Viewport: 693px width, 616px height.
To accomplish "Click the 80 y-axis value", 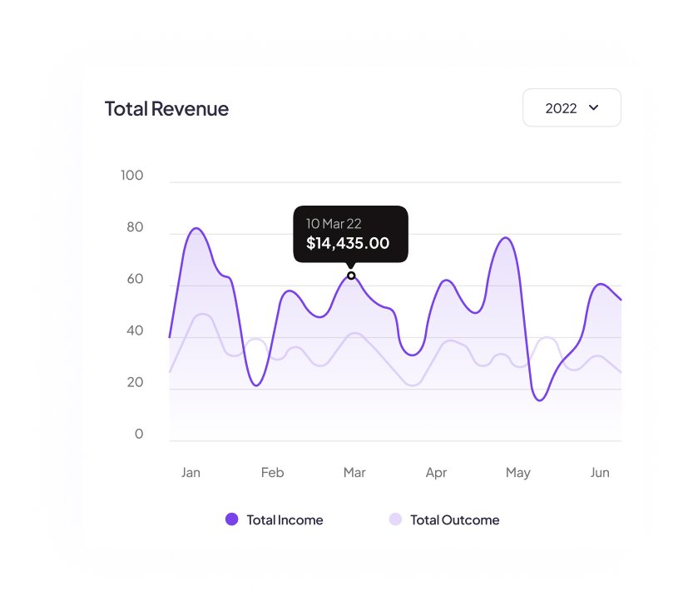I will click(133, 228).
